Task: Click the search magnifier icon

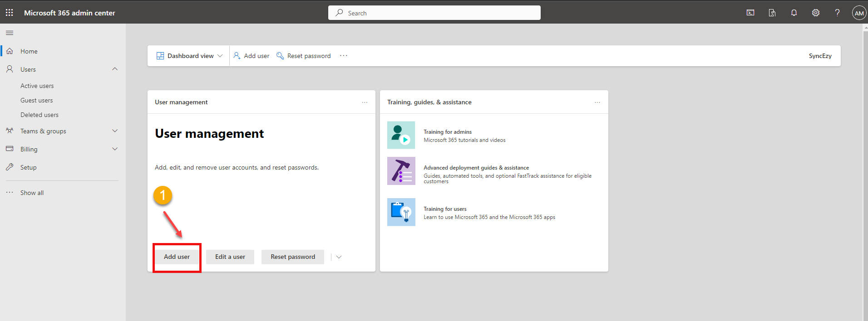Action: 339,13
